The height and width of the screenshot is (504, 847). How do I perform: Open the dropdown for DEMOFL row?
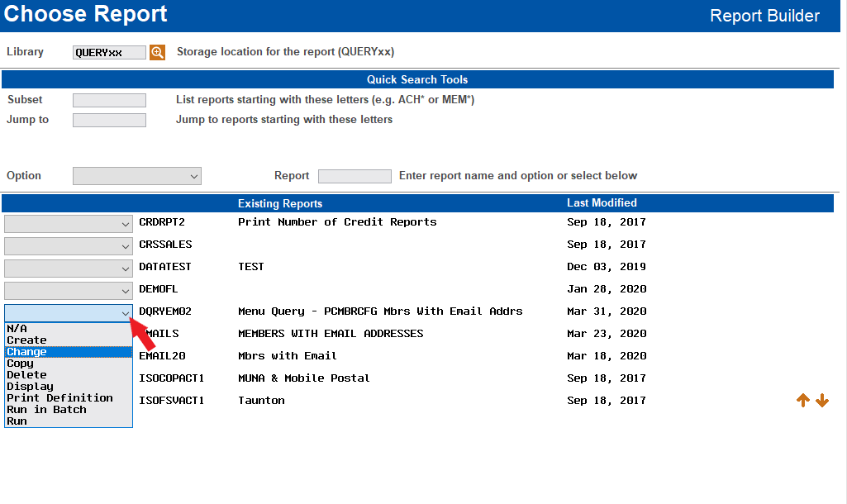tap(69, 291)
